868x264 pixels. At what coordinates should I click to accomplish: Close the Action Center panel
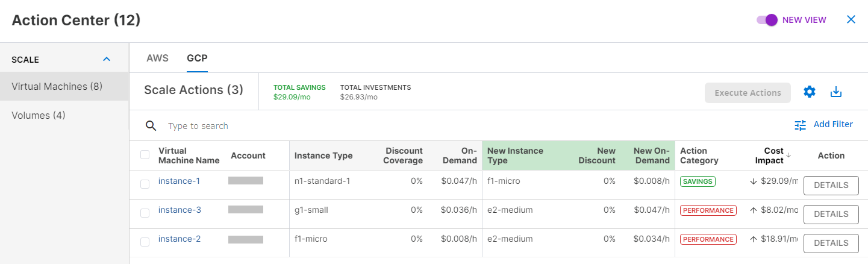851,19
